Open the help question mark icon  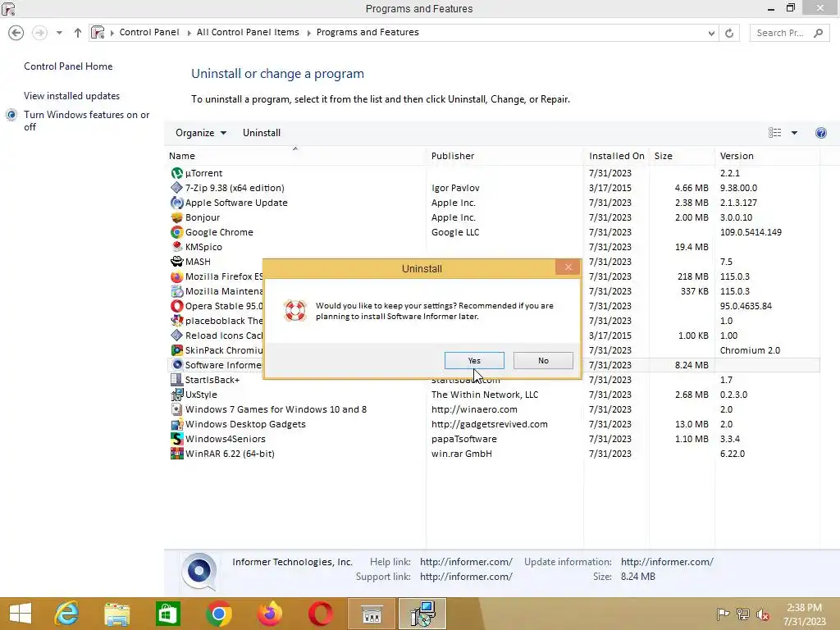820,133
